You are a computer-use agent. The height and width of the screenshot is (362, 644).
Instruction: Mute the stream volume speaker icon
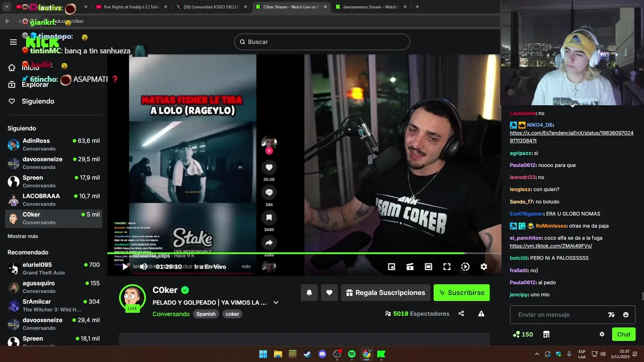pos(143,267)
